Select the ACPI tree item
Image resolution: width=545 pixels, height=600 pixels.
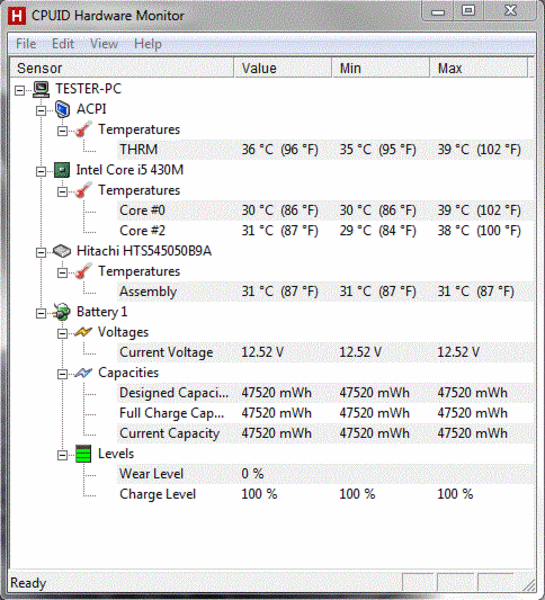pyautogui.click(x=91, y=109)
